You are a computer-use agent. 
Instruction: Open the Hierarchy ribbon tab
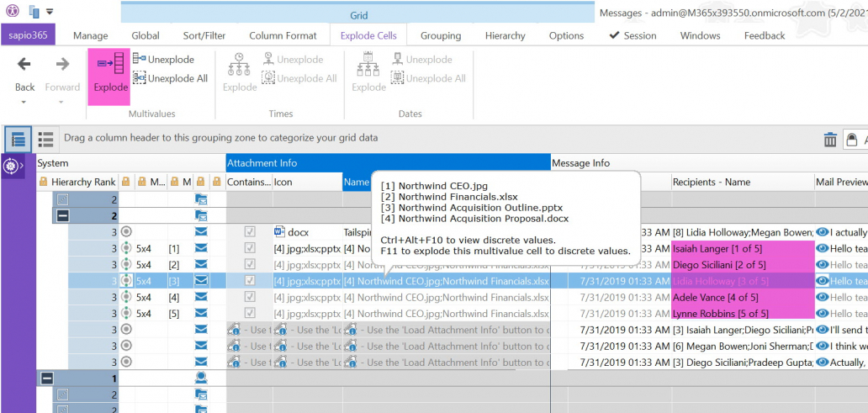click(505, 35)
